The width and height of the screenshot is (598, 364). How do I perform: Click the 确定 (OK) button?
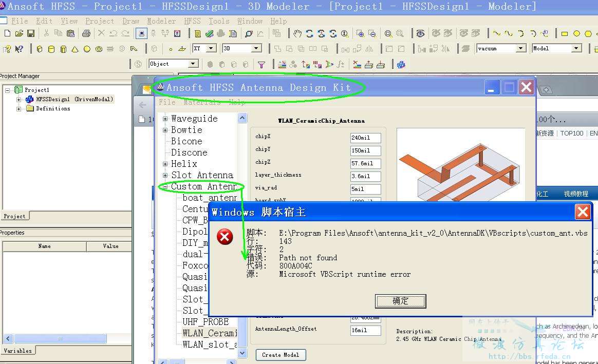coord(400,301)
